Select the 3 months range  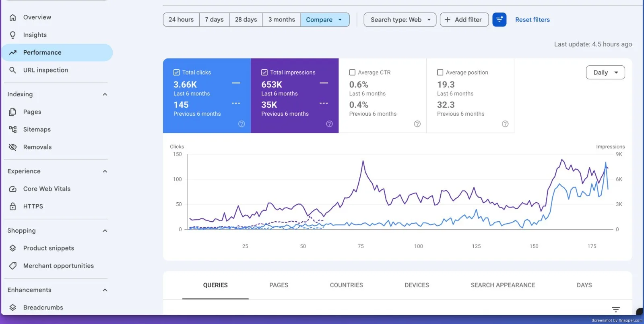point(282,19)
